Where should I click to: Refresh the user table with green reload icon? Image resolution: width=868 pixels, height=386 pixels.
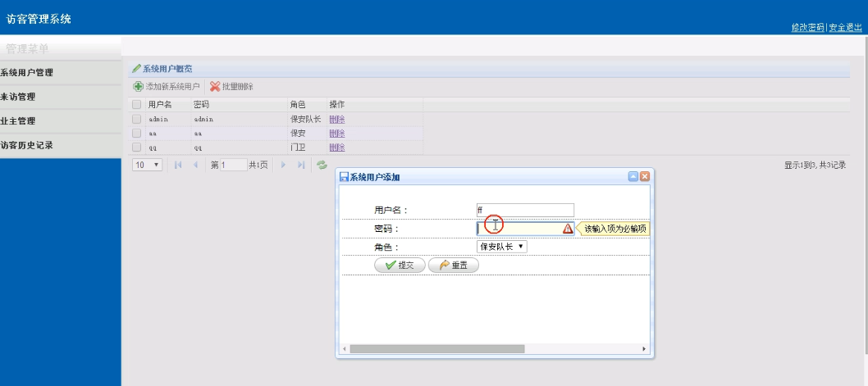pos(322,165)
